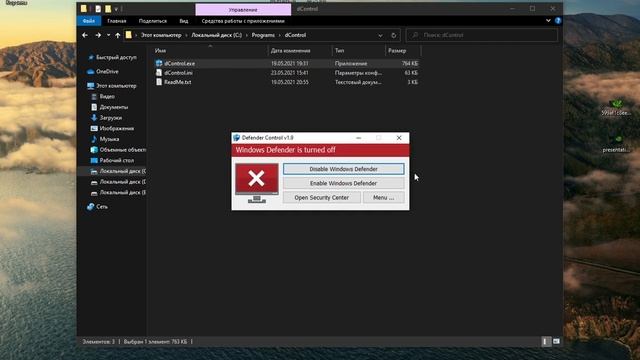
Task: Go forward in Explorer navigation
Action: 98,36
